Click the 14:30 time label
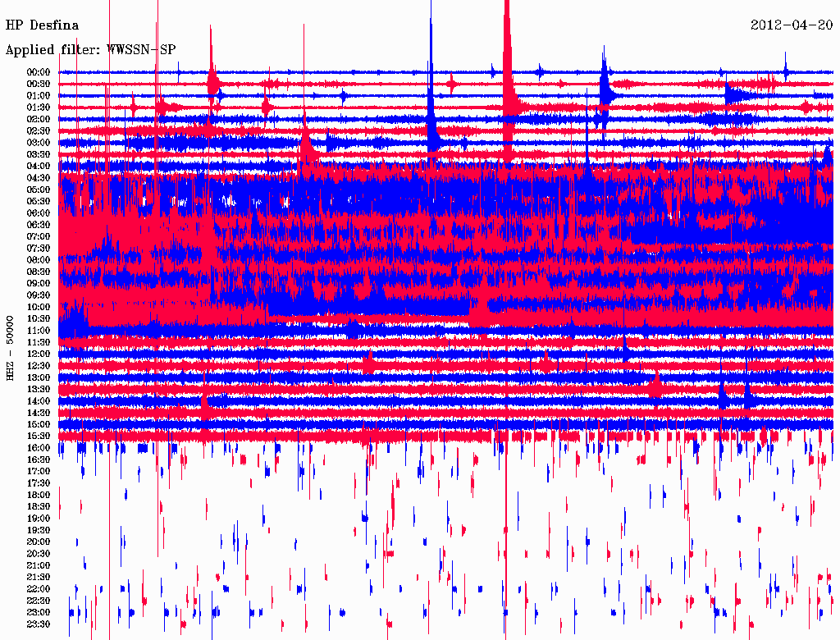The height and width of the screenshot is (640, 840). coord(39,413)
